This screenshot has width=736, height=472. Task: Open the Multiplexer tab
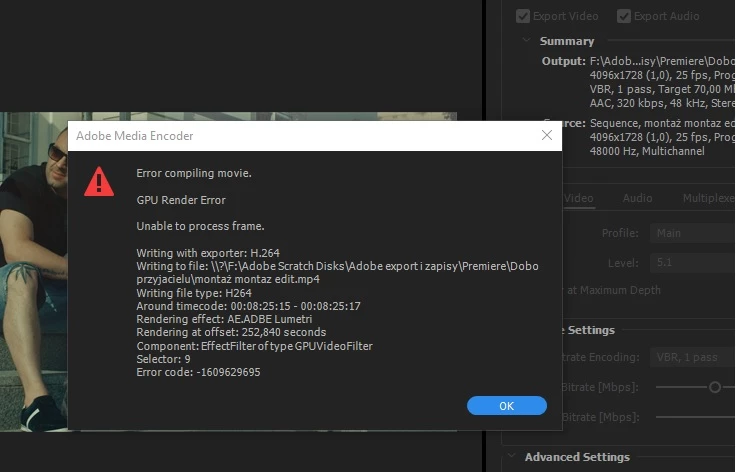709,198
